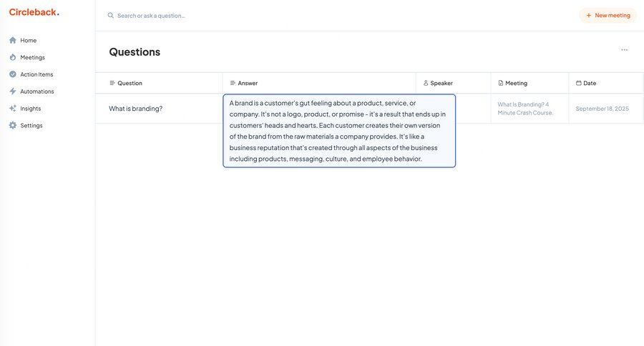644x346 pixels.
Task: Click the Circleback logo
Action: pos(34,12)
